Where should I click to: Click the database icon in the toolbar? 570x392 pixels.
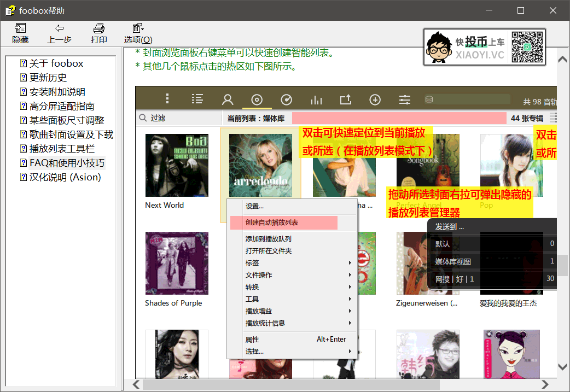pos(429,99)
